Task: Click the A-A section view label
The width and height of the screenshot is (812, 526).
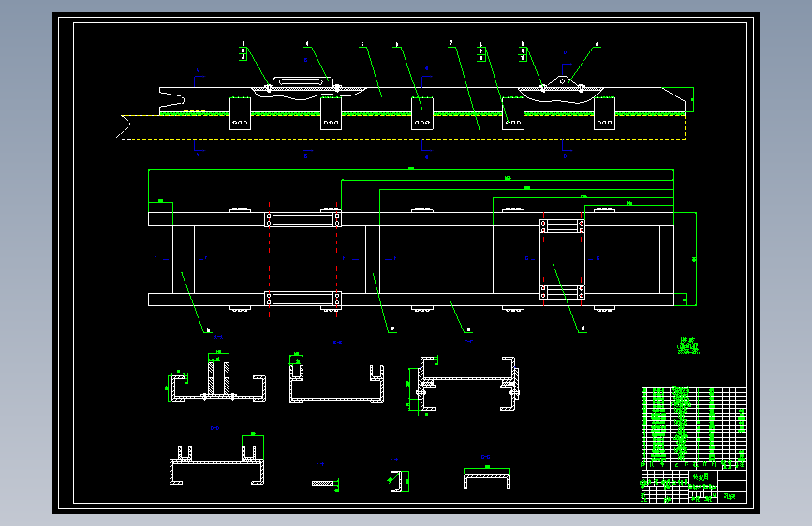Action: pos(218,337)
